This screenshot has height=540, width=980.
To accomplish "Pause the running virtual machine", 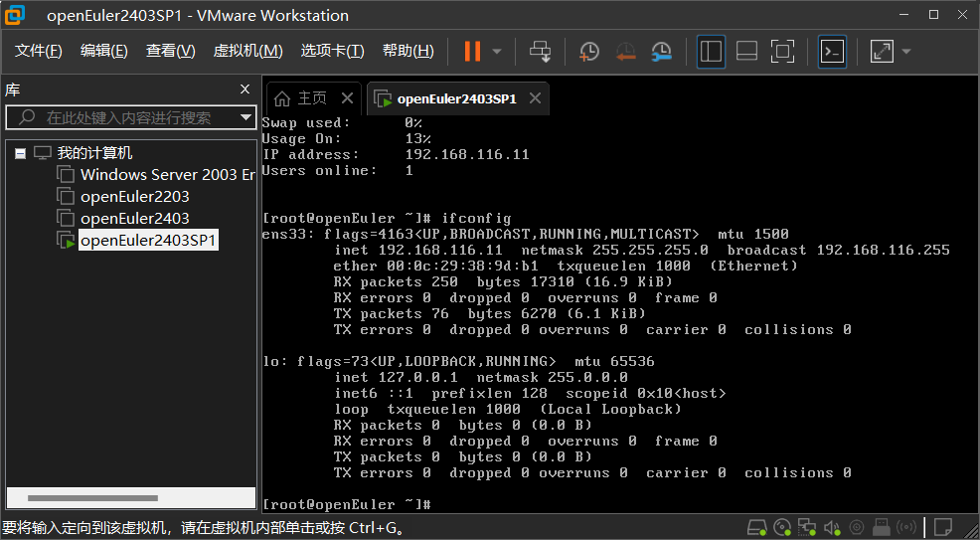I will [x=472, y=52].
